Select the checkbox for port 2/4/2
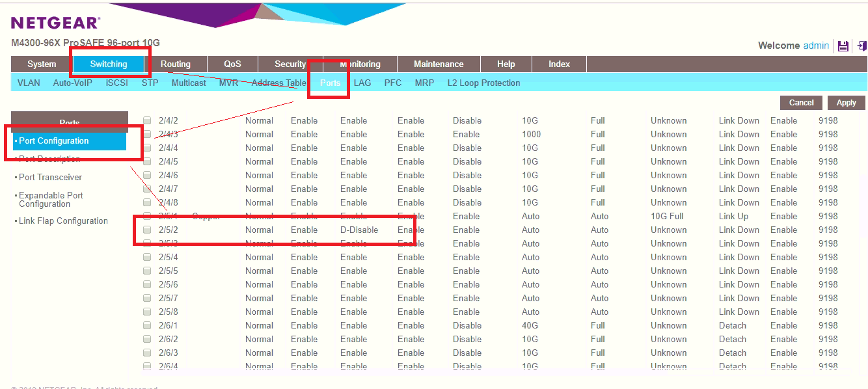This screenshot has width=868, height=389. coord(147,120)
